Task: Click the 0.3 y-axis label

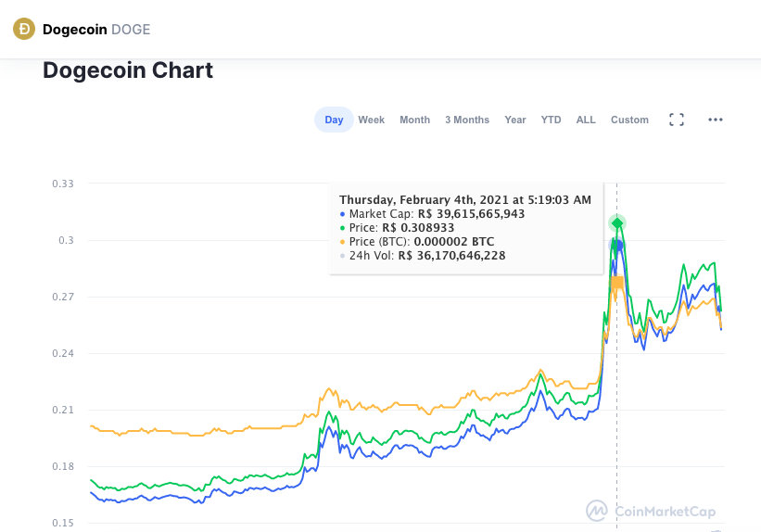Action: click(67, 240)
